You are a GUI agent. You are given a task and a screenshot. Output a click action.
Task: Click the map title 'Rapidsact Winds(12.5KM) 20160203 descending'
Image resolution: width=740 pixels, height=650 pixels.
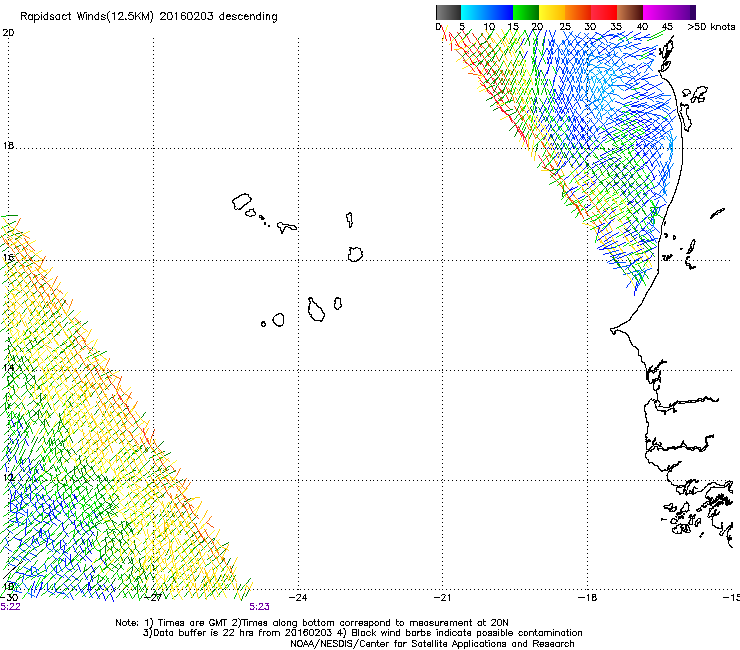[x=149, y=17]
